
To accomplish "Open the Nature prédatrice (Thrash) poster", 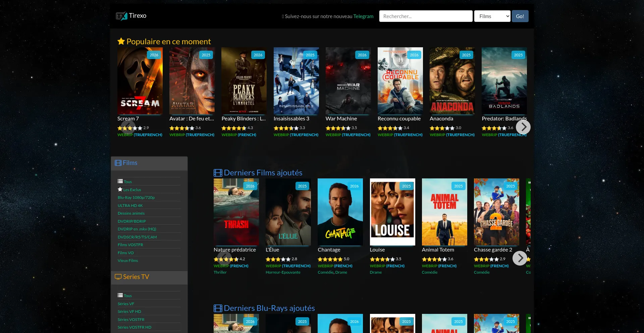I will point(236,212).
